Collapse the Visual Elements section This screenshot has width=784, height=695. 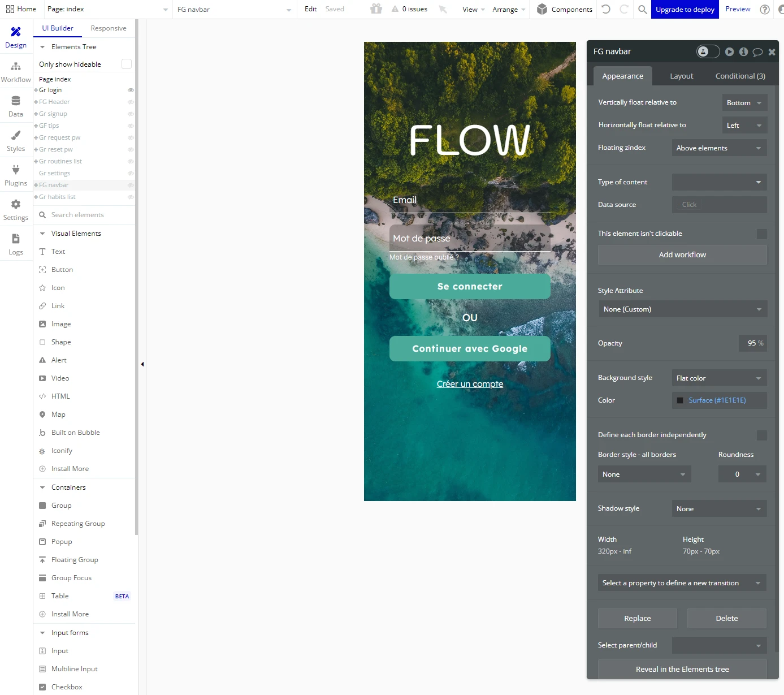point(42,234)
